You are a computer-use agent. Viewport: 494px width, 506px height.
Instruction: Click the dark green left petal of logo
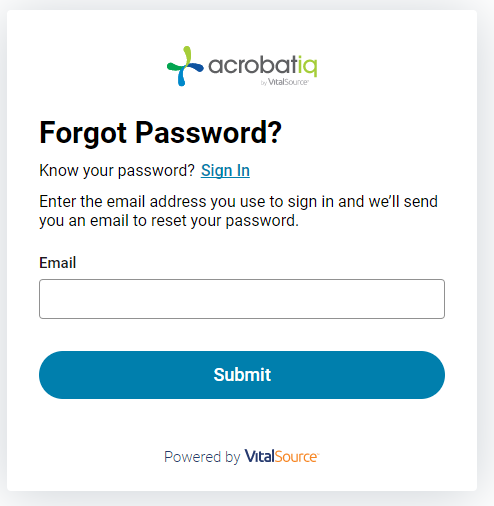(x=174, y=67)
